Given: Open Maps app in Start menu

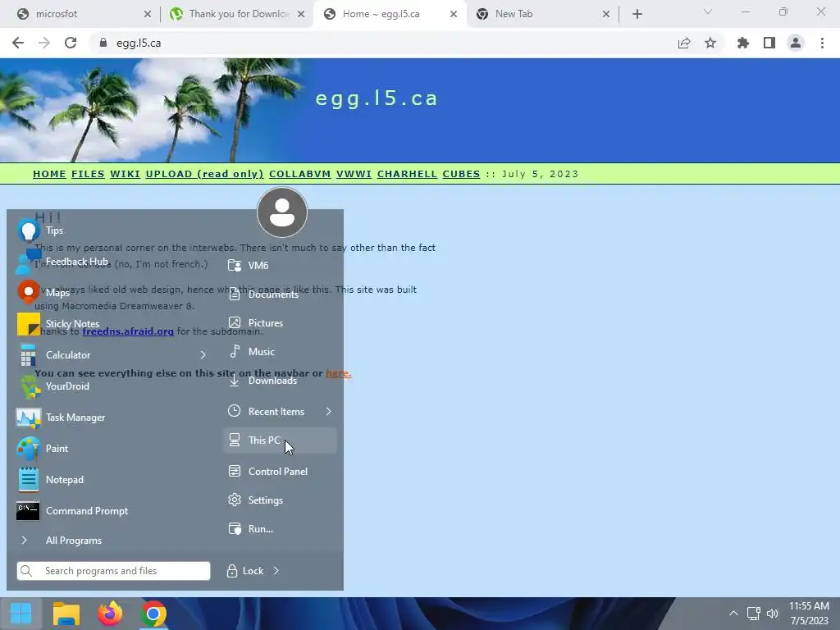Looking at the screenshot, I should (111, 293).
